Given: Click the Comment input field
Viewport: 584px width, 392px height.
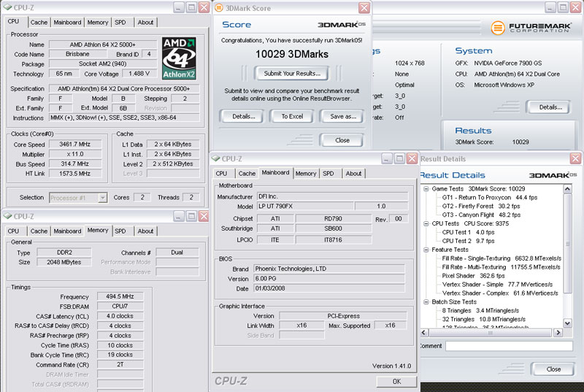Looking at the screenshot, I should click(x=509, y=346).
